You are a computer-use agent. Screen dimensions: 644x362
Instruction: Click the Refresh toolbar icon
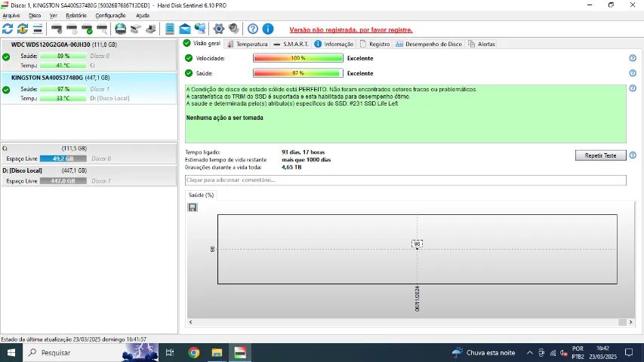coord(8,29)
